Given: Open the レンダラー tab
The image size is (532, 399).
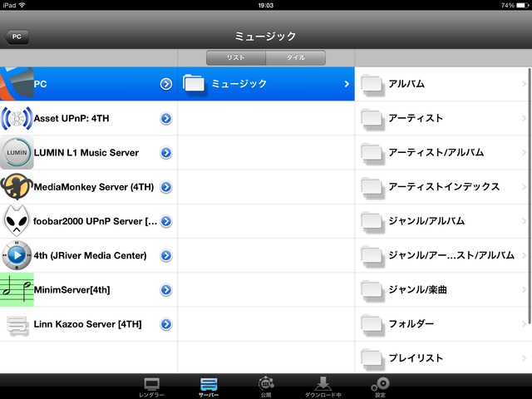Looking at the screenshot, I should (x=151, y=387).
